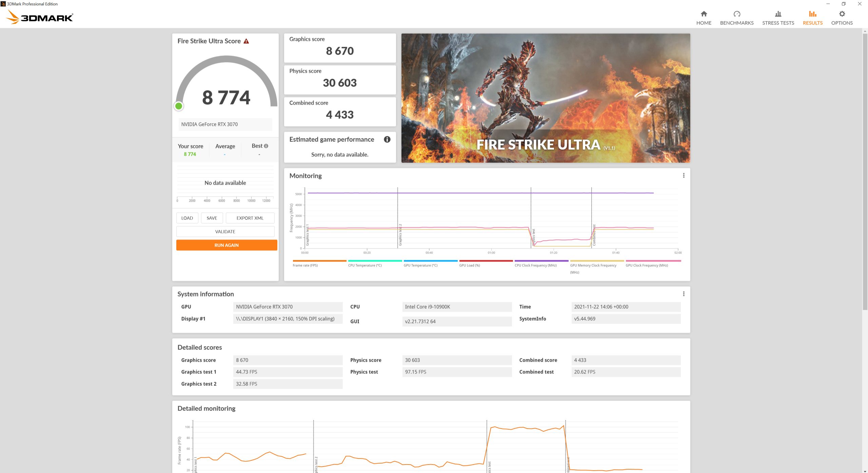Click the Validate button
This screenshot has width=868, height=473.
pos(225,232)
